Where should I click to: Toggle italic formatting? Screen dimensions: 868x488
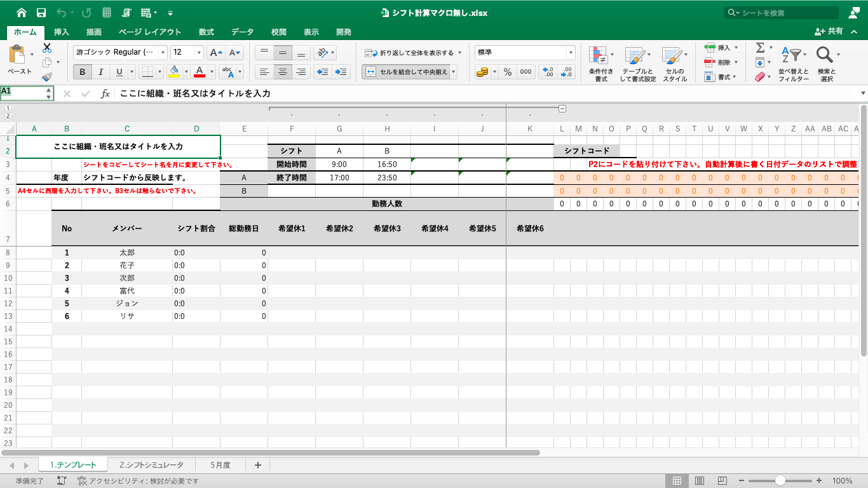pyautogui.click(x=100, y=72)
